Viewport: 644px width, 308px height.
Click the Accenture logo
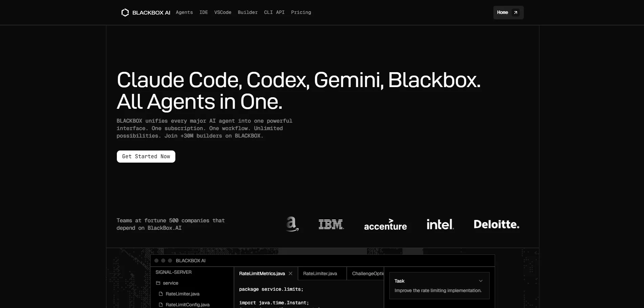coord(385,225)
